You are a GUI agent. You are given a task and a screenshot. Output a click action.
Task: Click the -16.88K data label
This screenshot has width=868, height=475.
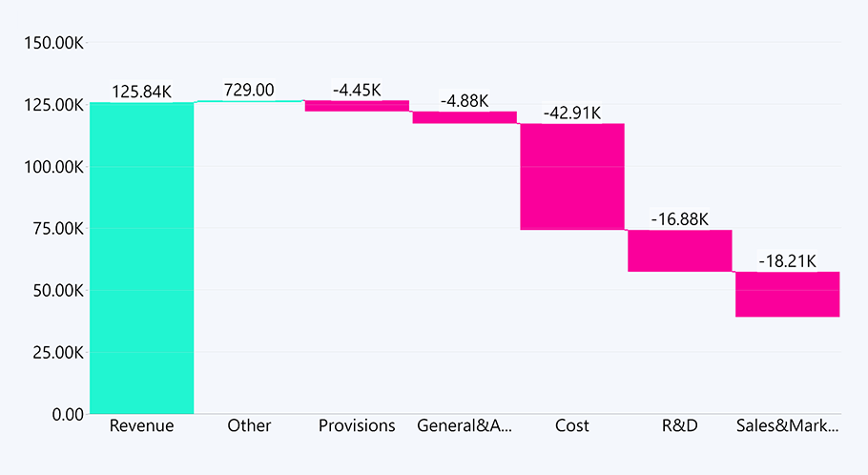click(680, 219)
